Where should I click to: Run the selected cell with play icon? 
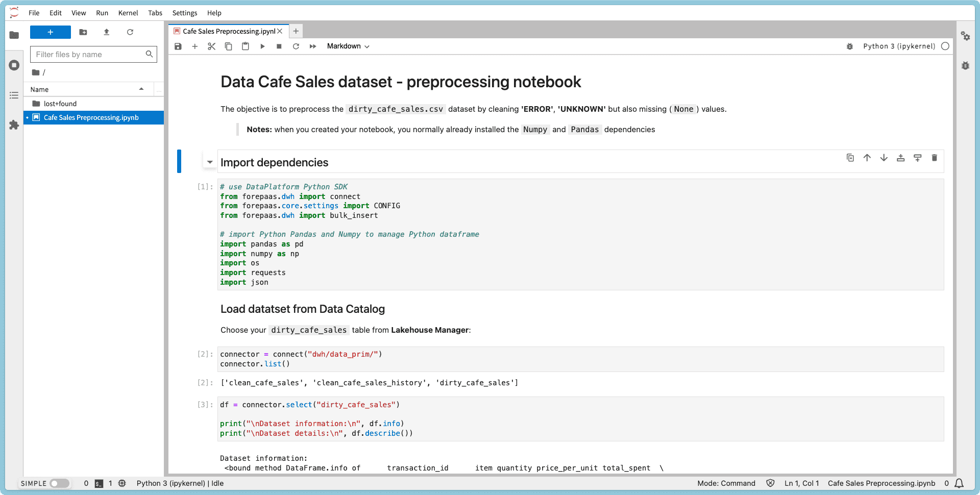[262, 46]
